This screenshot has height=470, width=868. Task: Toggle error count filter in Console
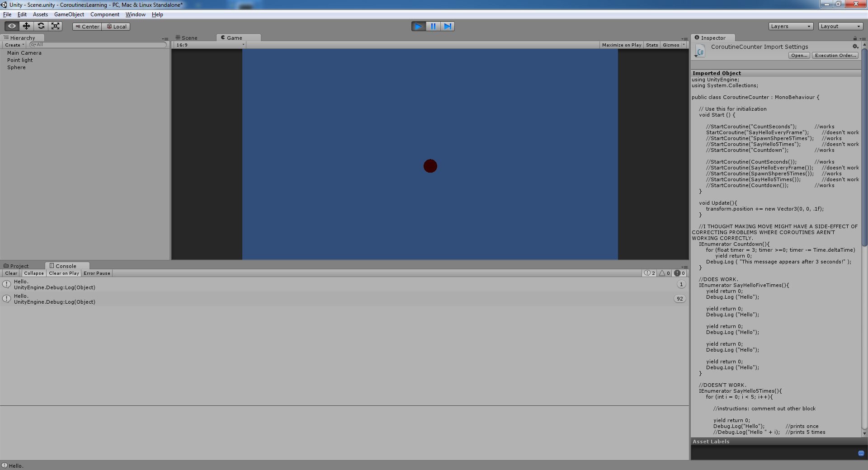(x=679, y=273)
